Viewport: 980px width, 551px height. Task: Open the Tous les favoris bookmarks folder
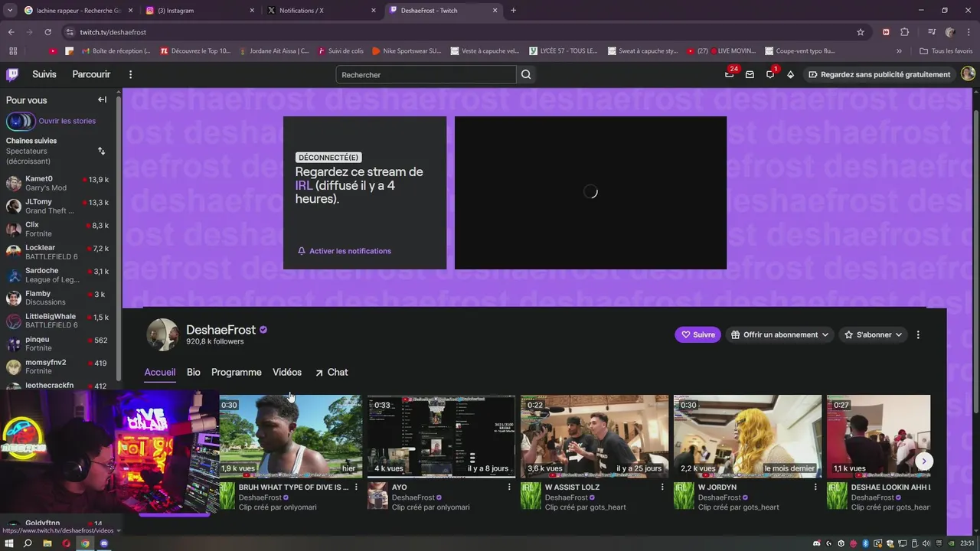tap(946, 51)
